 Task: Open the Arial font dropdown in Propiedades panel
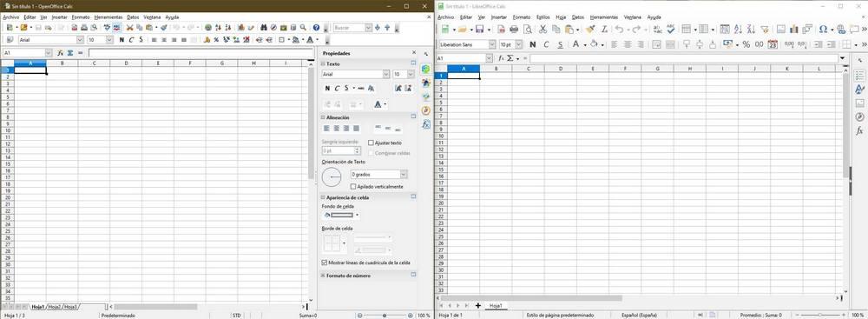click(x=386, y=75)
